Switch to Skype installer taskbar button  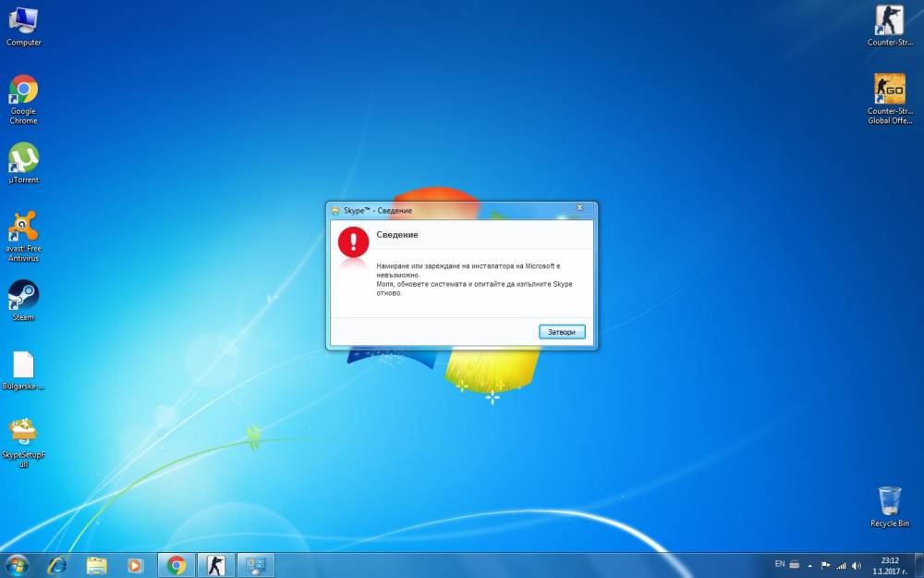tap(256, 566)
